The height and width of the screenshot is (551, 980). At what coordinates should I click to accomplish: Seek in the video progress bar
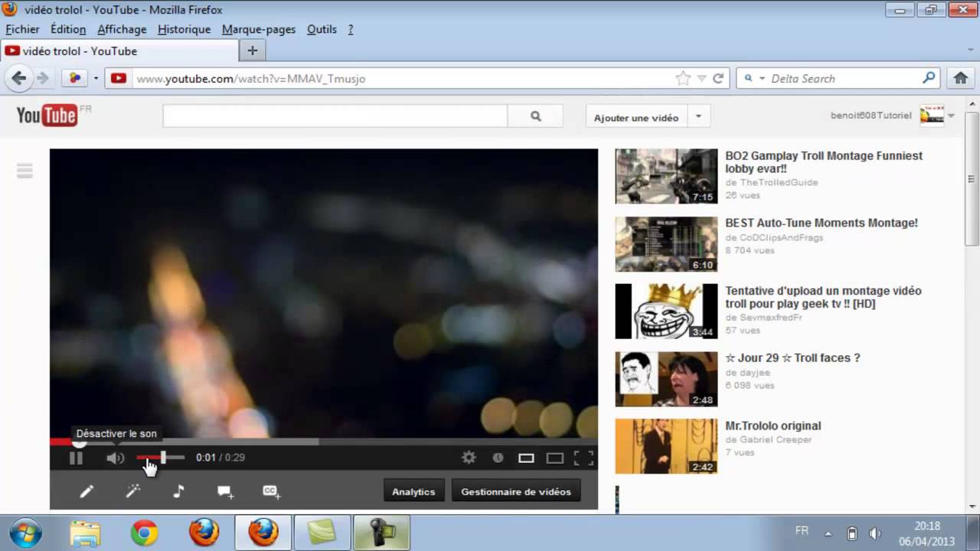point(323,442)
